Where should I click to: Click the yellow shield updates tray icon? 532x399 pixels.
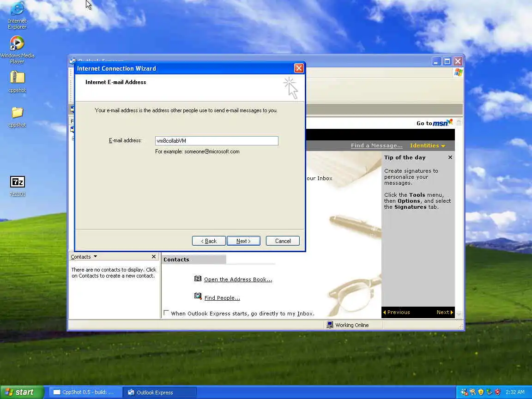coord(481,392)
